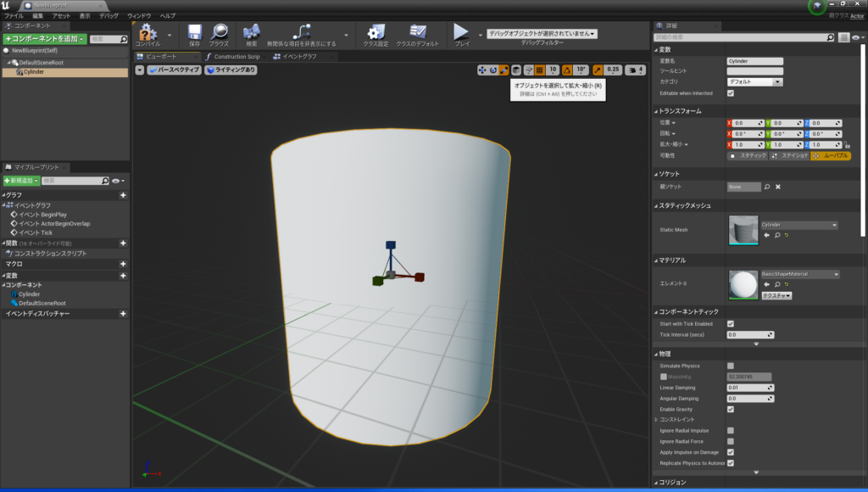The image size is (868, 492).
Task: Toggle the Editable when Inherited checkbox
Action: pos(731,93)
